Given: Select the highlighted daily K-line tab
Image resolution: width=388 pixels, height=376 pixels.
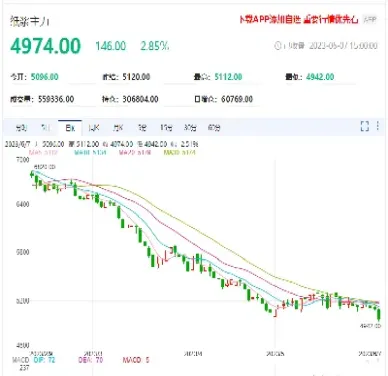Looking at the screenshot, I should [x=70, y=128].
